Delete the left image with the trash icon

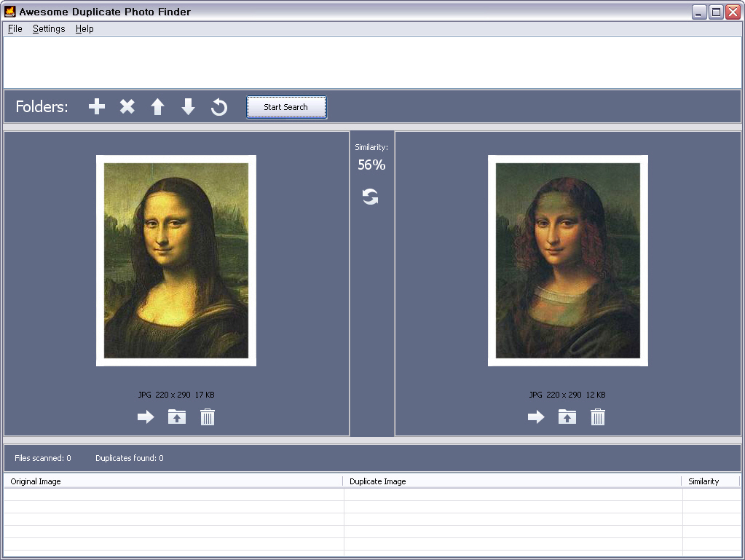(x=207, y=417)
